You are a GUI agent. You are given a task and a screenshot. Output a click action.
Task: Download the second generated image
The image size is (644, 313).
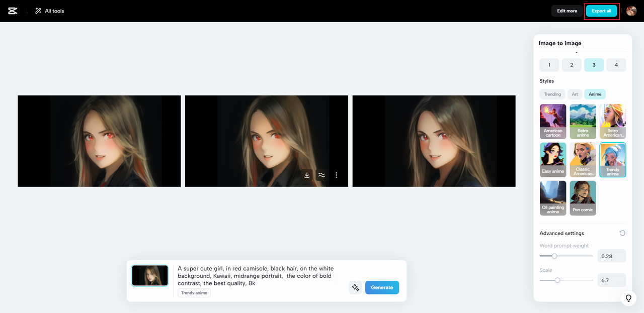(307, 175)
